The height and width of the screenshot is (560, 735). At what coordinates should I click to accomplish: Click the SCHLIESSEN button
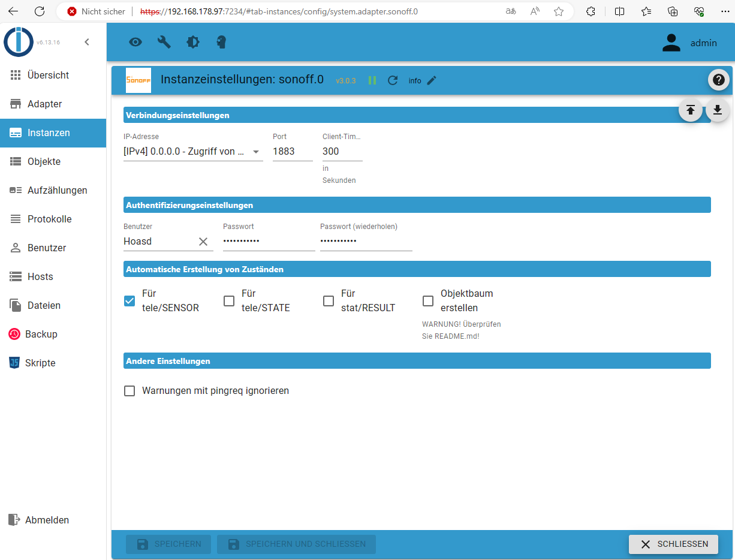(x=673, y=544)
